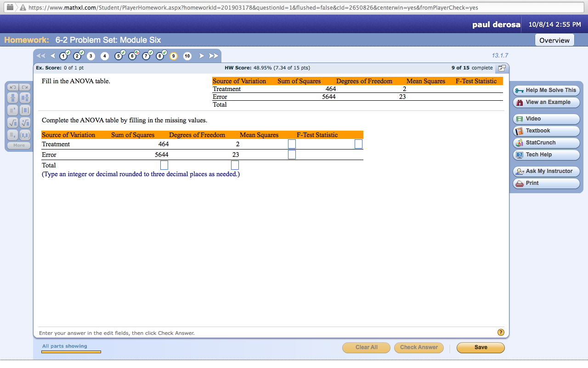Click the Total Sum of Squares field
The height and width of the screenshot is (368, 588).
click(164, 165)
